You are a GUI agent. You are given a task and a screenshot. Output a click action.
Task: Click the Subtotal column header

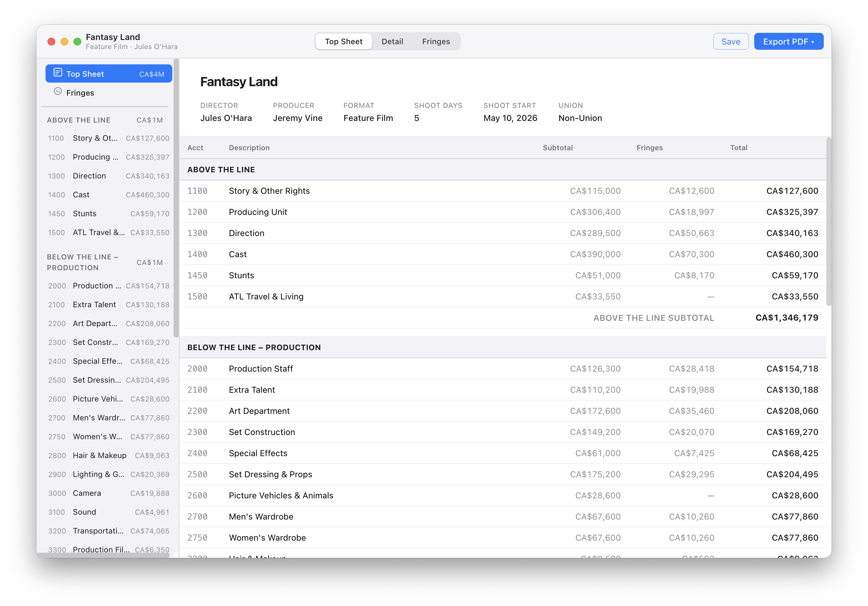click(558, 148)
